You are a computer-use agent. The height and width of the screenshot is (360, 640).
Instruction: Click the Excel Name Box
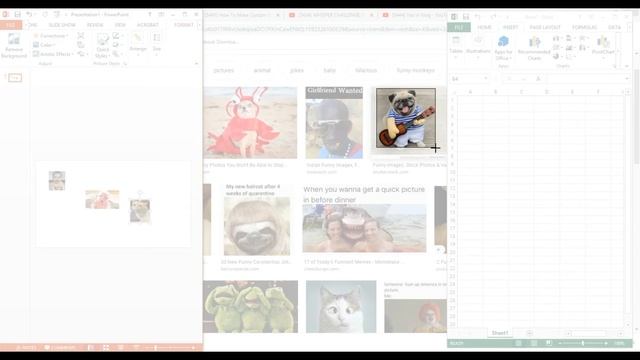coord(469,79)
